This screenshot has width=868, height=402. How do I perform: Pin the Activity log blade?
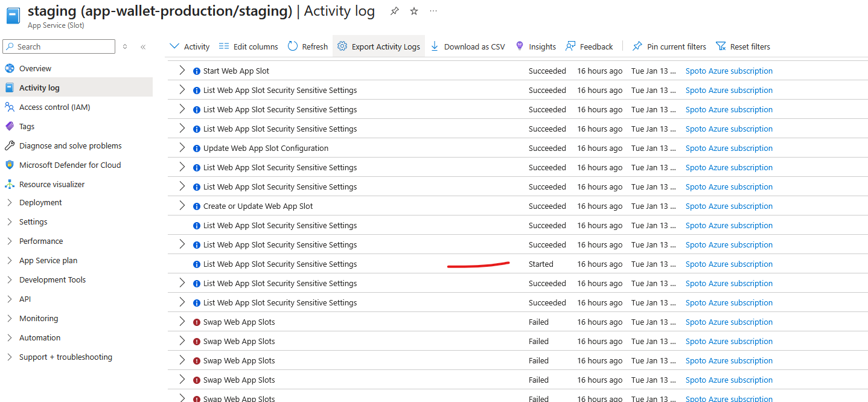pos(394,11)
